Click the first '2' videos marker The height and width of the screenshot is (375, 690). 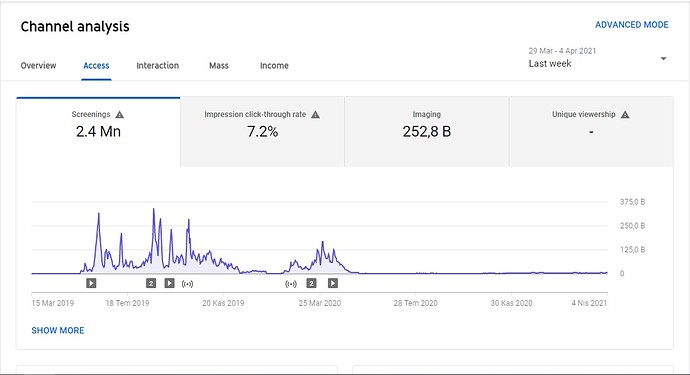tap(151, 283)
